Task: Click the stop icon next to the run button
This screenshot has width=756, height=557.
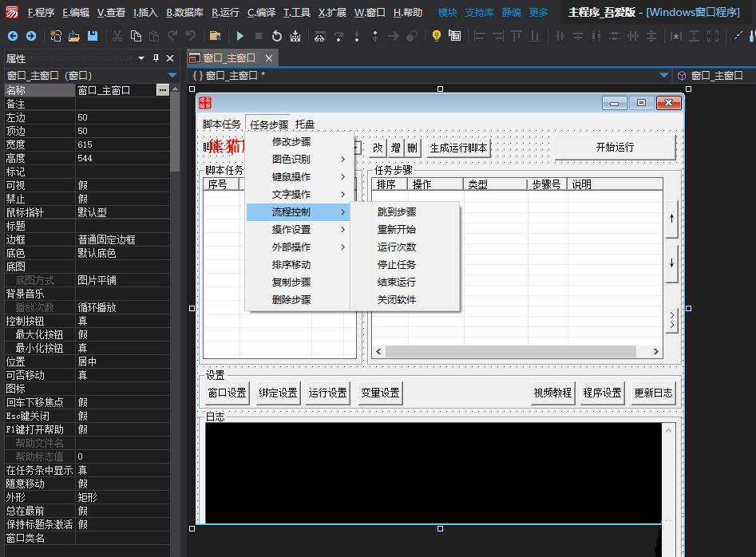Action: click(x=259, y=36)
